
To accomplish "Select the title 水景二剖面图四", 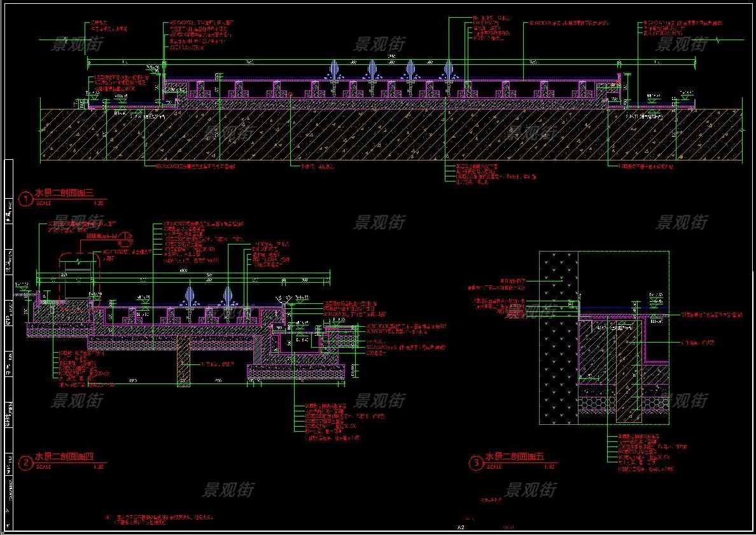I will coord(64,457).
